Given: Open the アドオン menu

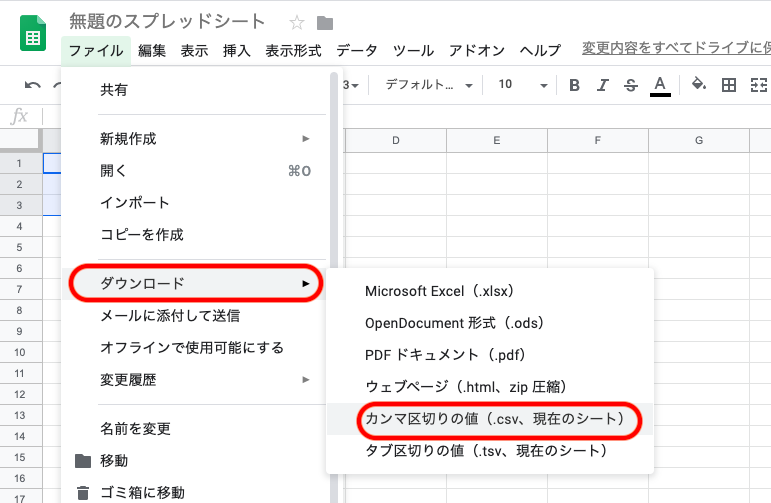Looking at the screenshot, I should coord(477,51).
